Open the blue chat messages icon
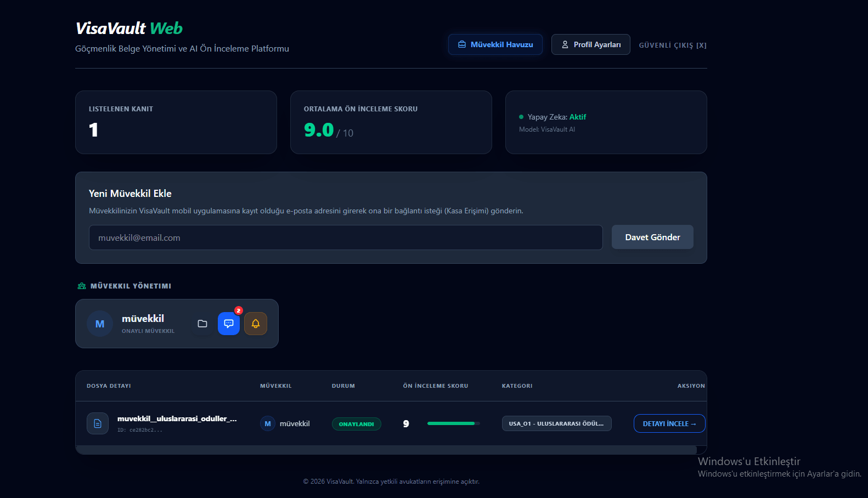Screen dimensions: 868x498 tap(229, 324)
